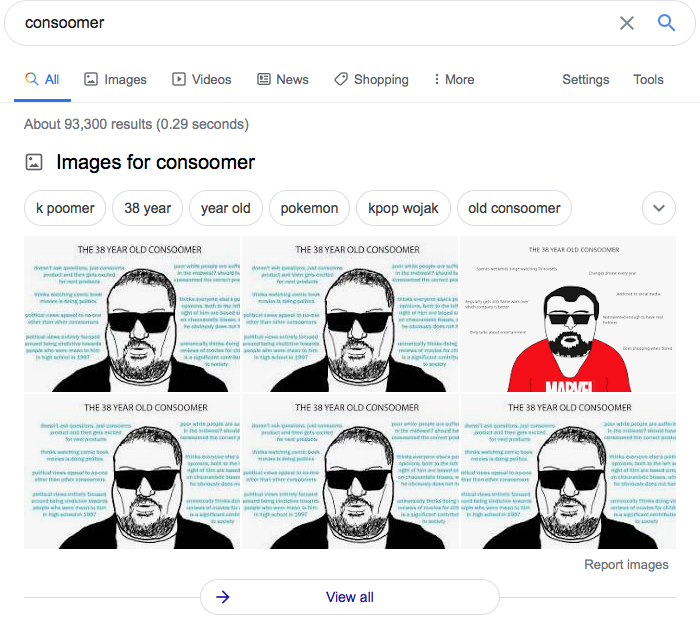Click the image icon beside Images for consoomer

(x=34, y=162)
